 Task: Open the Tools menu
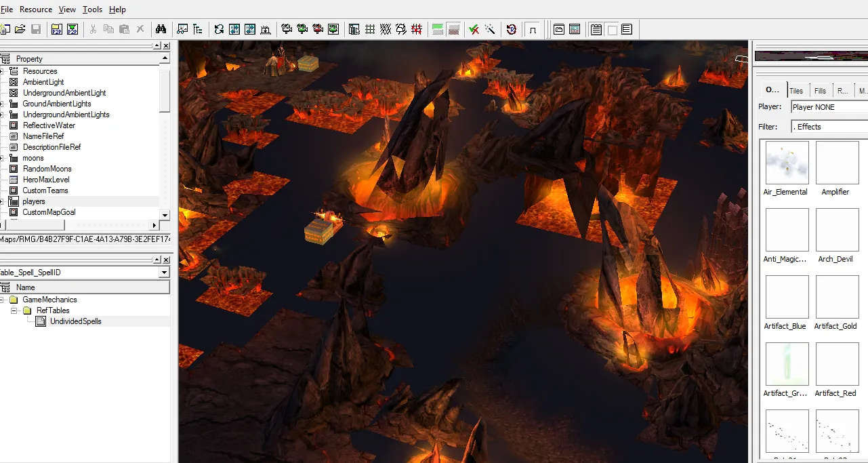tap(93, 9)
